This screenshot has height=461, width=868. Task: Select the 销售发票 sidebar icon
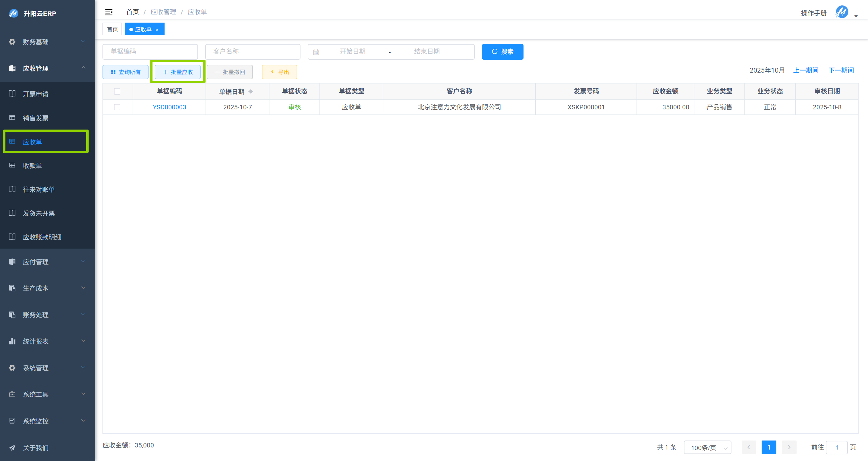pyautogui.click(x=12, y=118)
